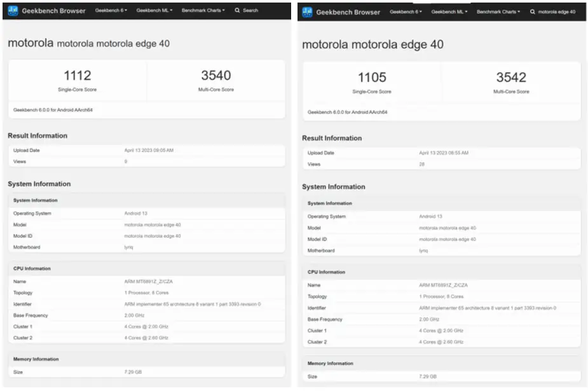
Task: Click the left Geekbench Browser logo icon
Action: click(13, 11)
